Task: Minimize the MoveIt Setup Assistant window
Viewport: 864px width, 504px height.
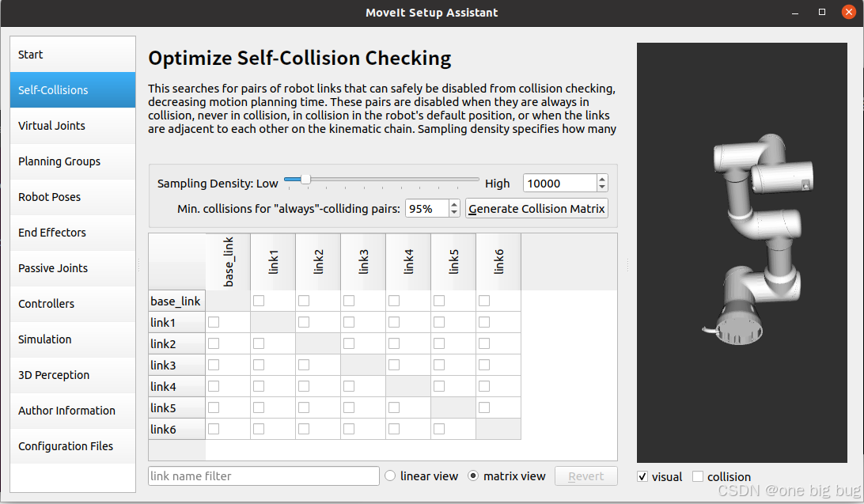Action: 795,12
